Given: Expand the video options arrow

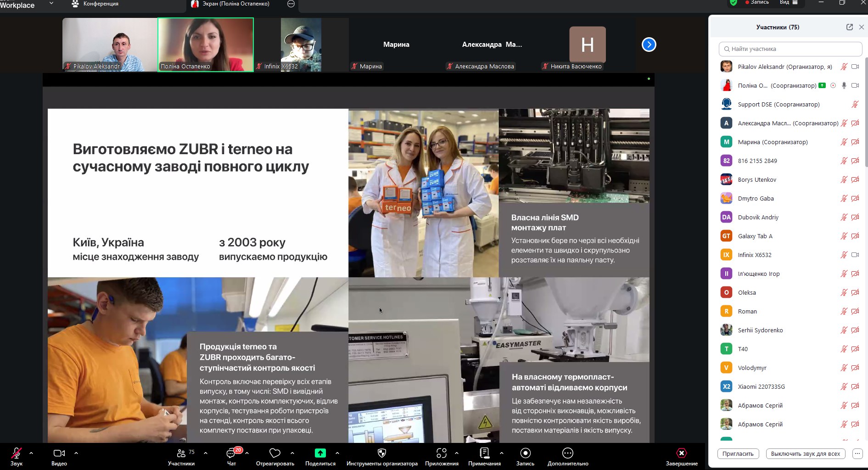Looking at the screenshot, I should coord(76,453).
